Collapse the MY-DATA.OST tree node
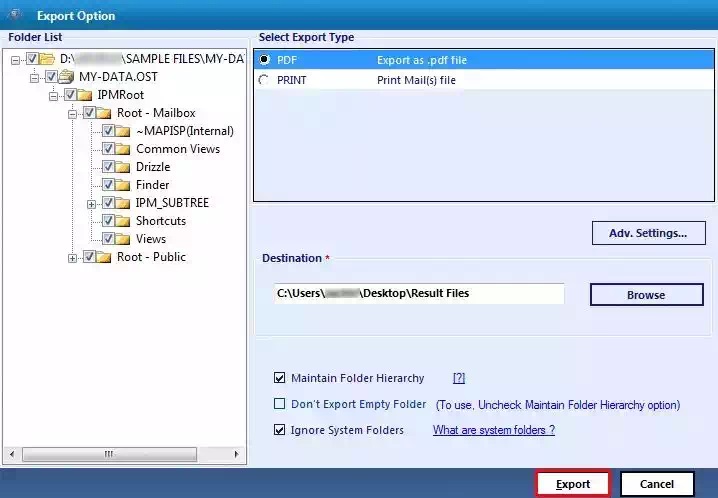This screenshot has height=498, width=718. point(34,78)
